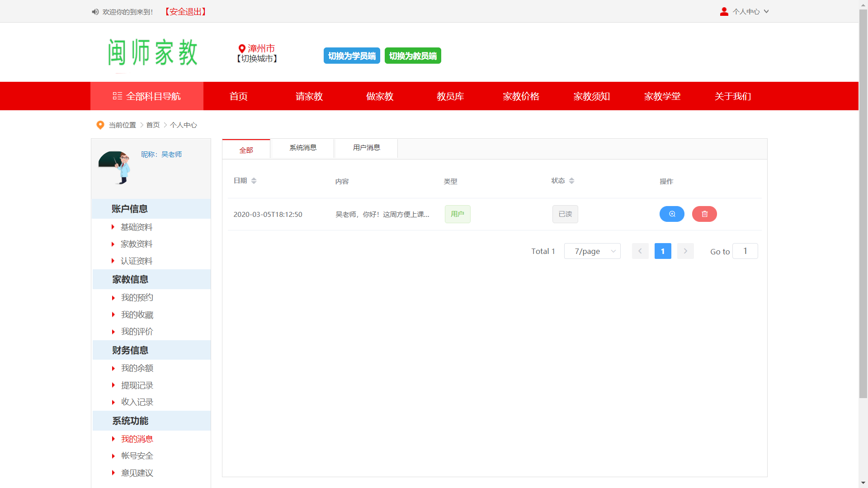Click the teacher avatar image
The width and height of the screenshot is (868, 488).
[x=115, y=168]
